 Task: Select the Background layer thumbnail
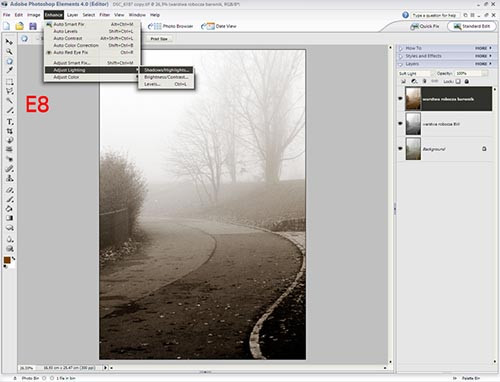tap(413, 149)
